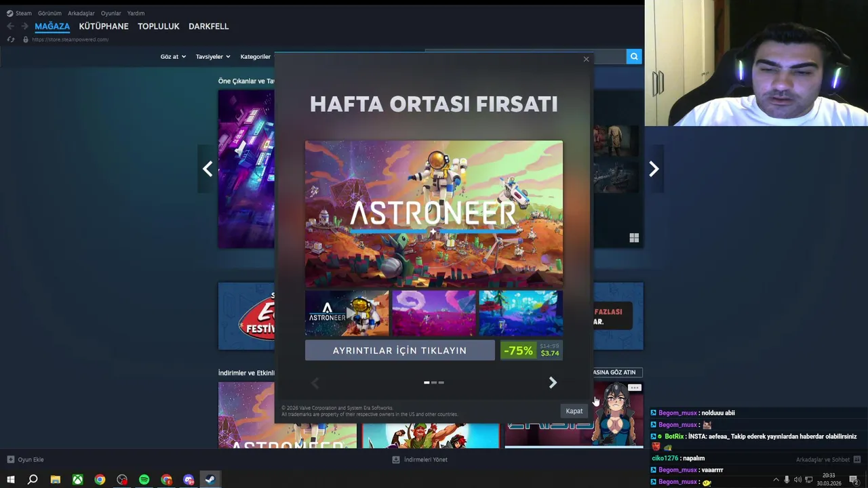This screenshot has width=868, height=488.
Task: Open the Oyunlar menu
Action: pyautogui.click(x=111, y=13)
